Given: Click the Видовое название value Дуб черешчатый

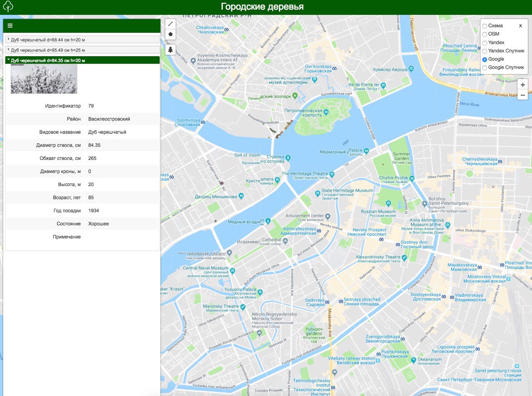Looking at the screenshot, I should pyautogui.click(x=107, y=132).
